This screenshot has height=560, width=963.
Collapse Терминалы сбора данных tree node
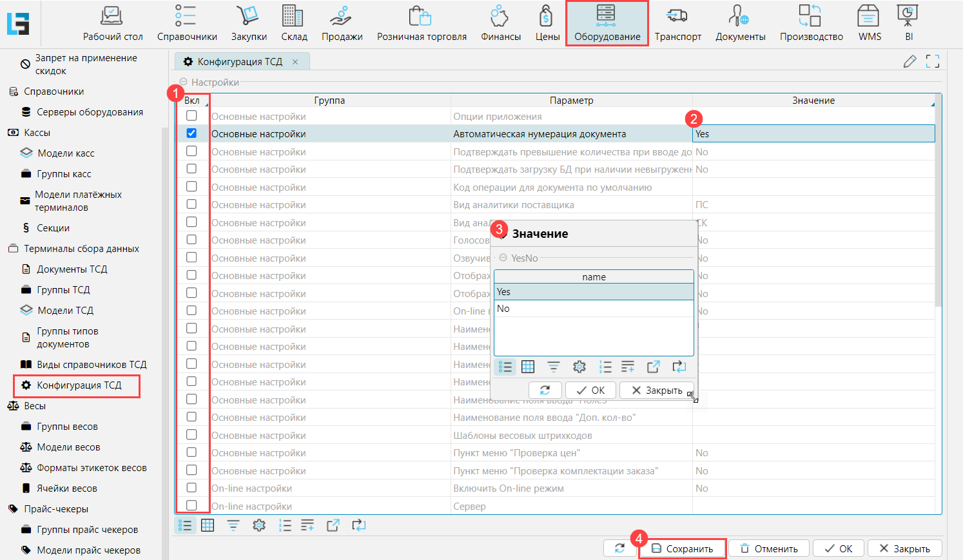click(x=13, y=249)
